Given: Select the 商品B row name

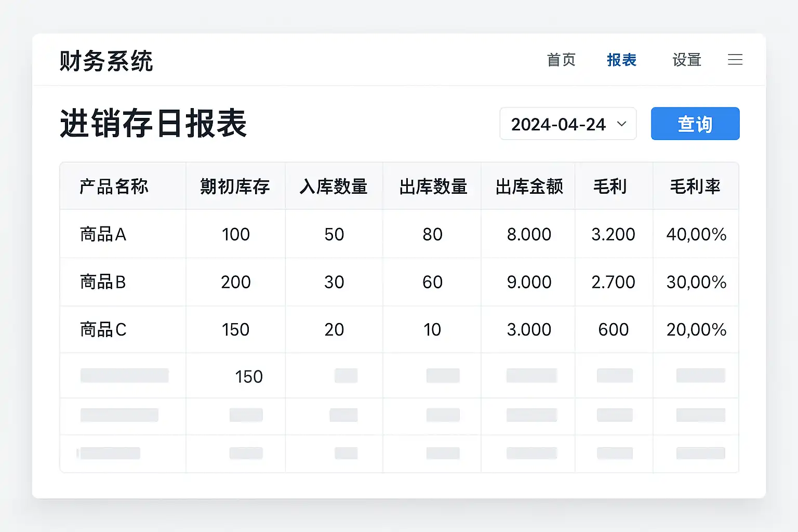Looking at the screenshot, I should pyautogui.click(x=103, y=282).
